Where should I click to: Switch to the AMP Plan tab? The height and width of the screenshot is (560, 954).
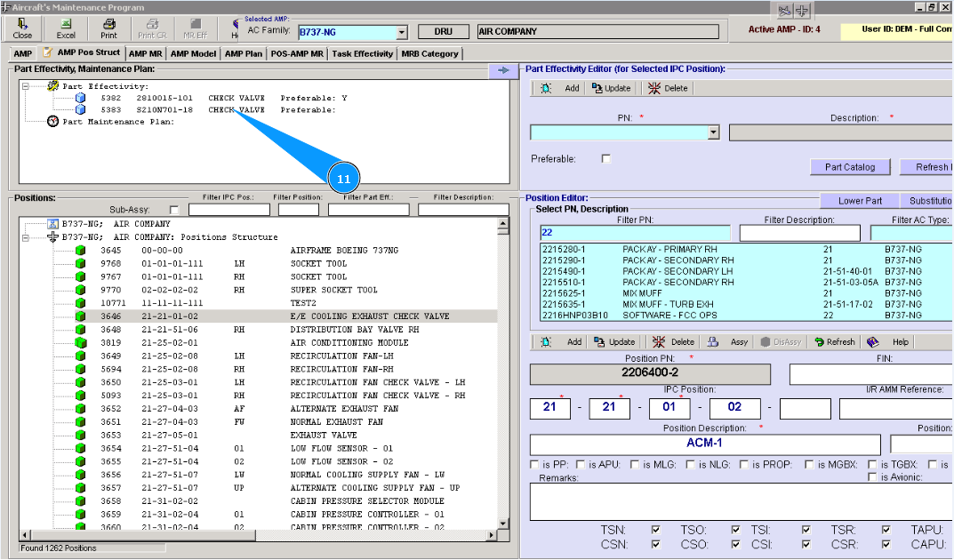pos(243,53)
